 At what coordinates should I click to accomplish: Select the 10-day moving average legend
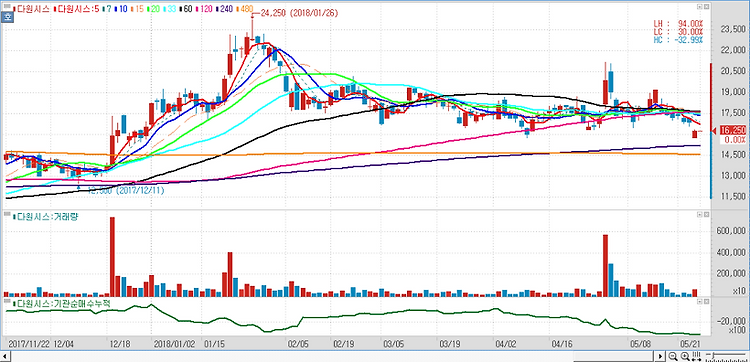click(121, 9)
